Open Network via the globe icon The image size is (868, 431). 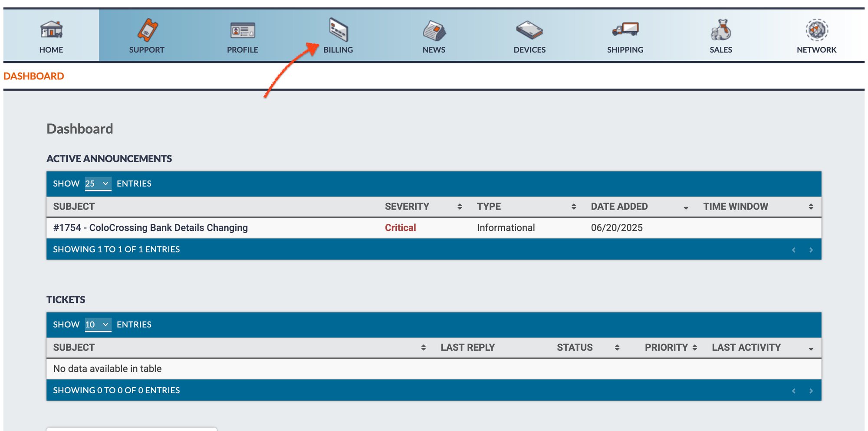817,30
